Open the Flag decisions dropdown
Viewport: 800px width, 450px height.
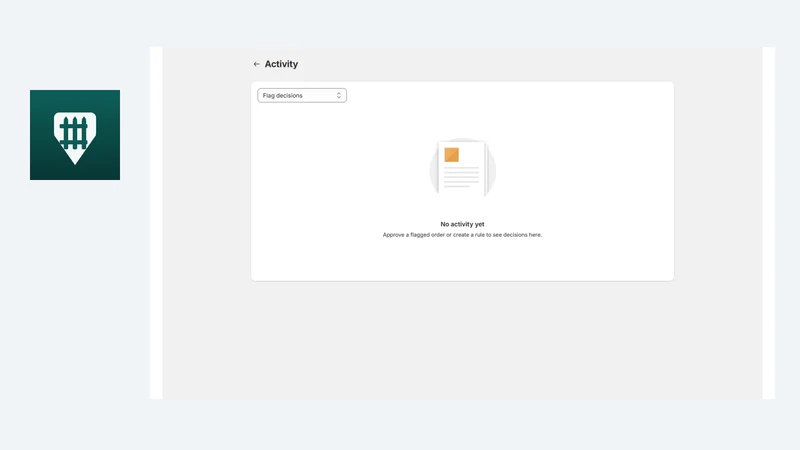tap(302, 95)
